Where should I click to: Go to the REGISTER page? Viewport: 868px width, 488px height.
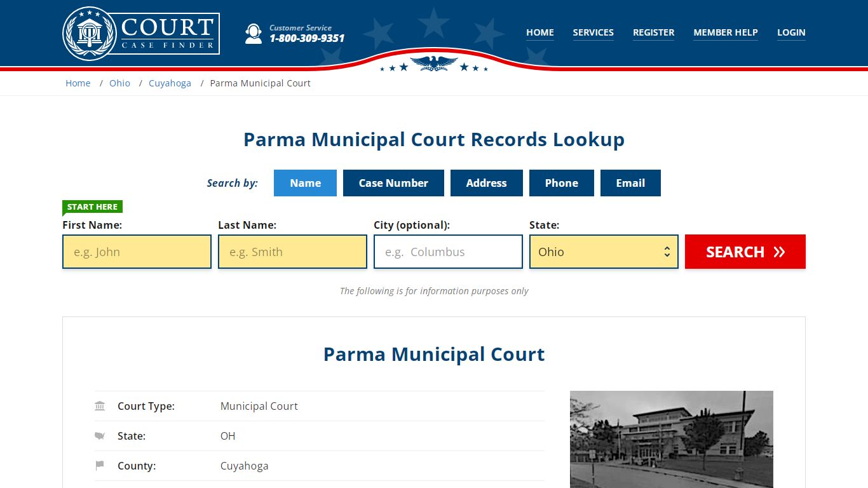point(654,32)
